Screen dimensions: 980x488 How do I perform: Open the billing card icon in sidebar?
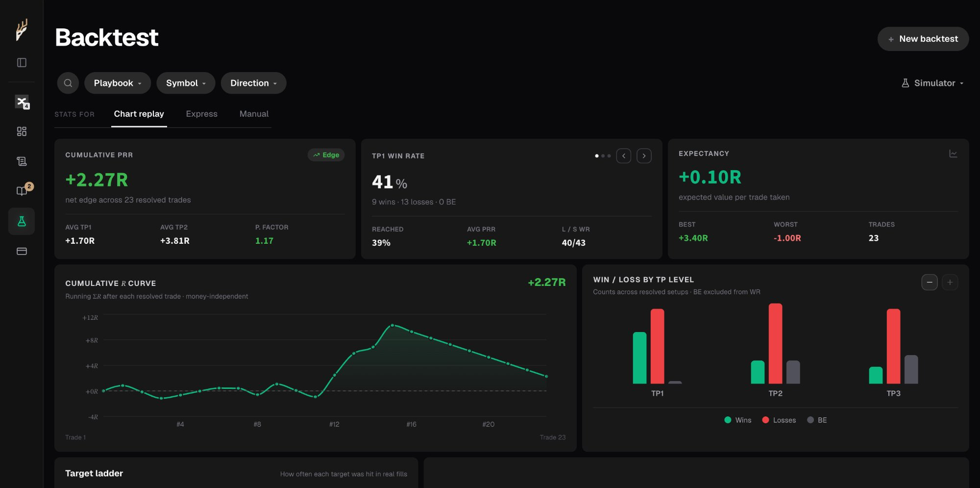(22, 251)
